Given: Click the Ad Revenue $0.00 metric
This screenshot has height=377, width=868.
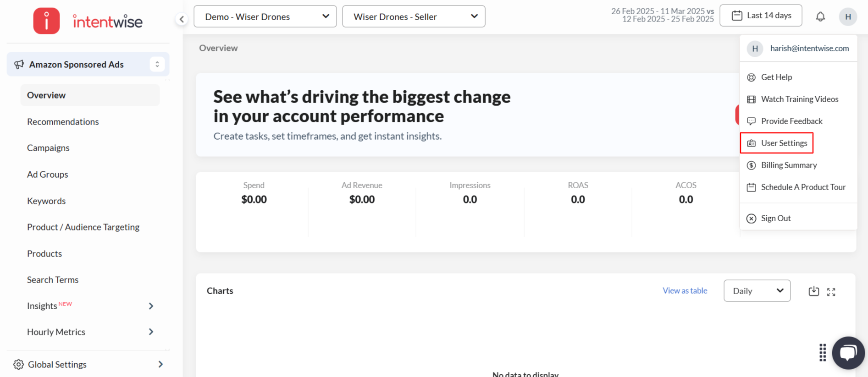Looking at the screenshot, I should [362, 192].
